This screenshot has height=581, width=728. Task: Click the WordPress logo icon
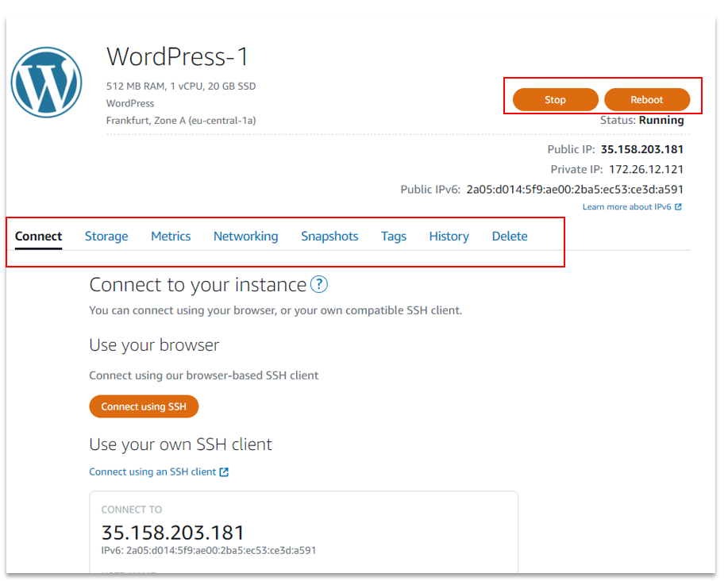pyautogui.click(x=46, y=82)
